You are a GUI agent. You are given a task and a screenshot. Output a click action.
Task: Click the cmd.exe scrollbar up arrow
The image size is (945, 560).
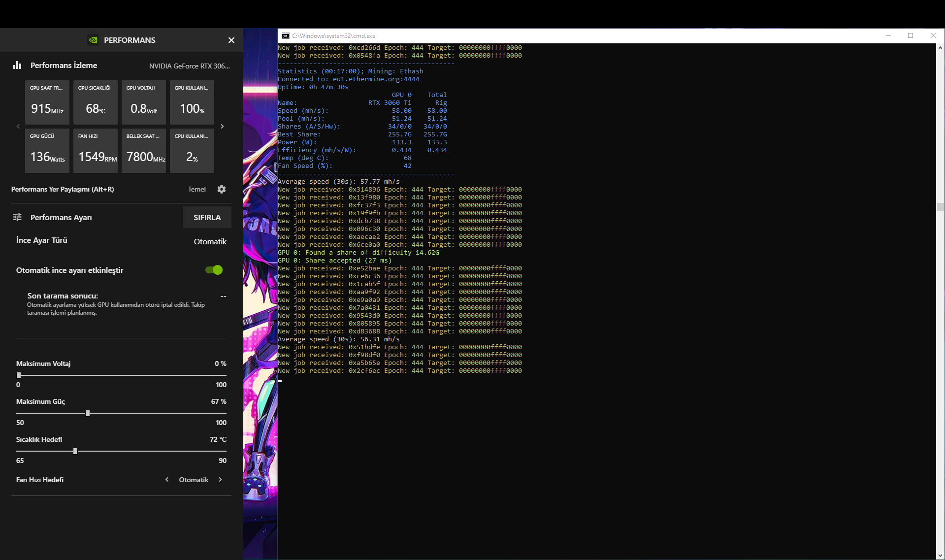click(940, 48)
